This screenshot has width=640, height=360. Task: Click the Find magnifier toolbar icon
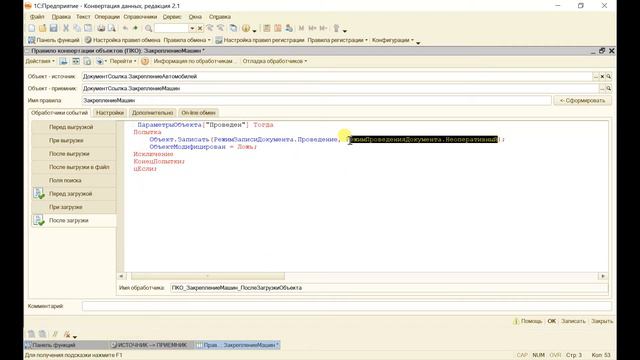click(149, 28)
